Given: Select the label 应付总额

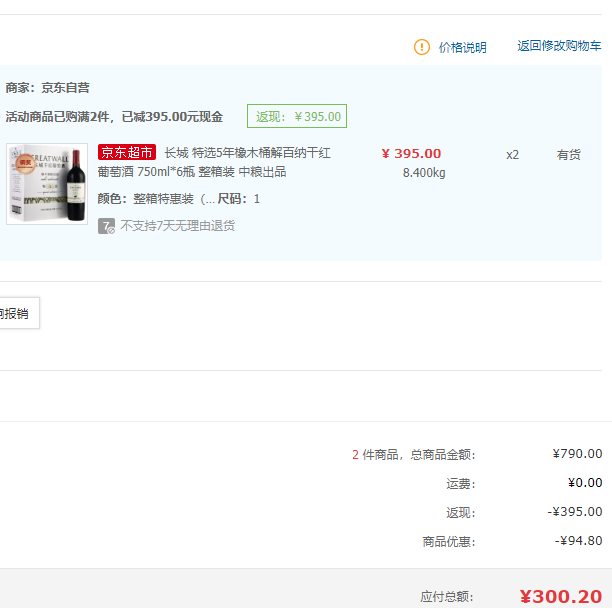Looking at the screenshot, I should pos(447,597).
